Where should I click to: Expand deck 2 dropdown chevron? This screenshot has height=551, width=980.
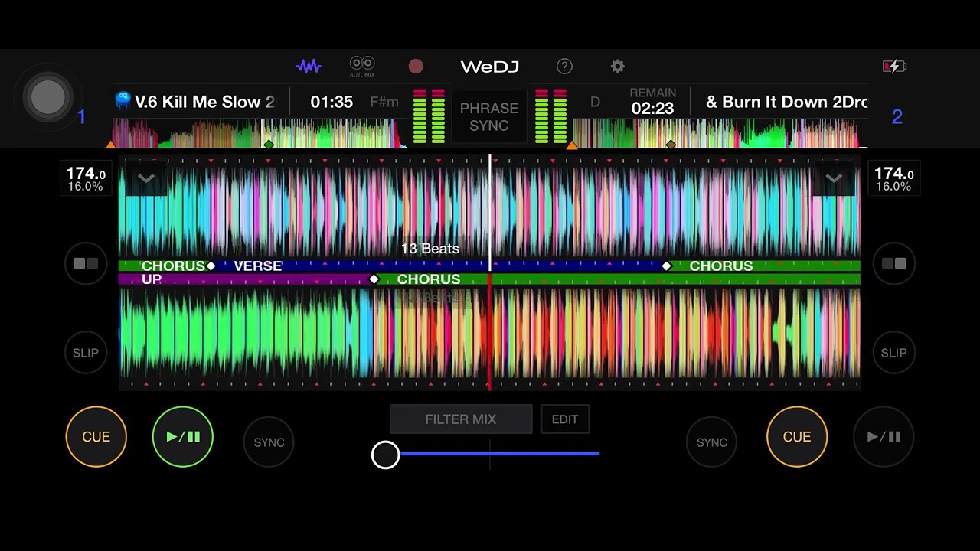pyautogui.click(x=834, y=179)
